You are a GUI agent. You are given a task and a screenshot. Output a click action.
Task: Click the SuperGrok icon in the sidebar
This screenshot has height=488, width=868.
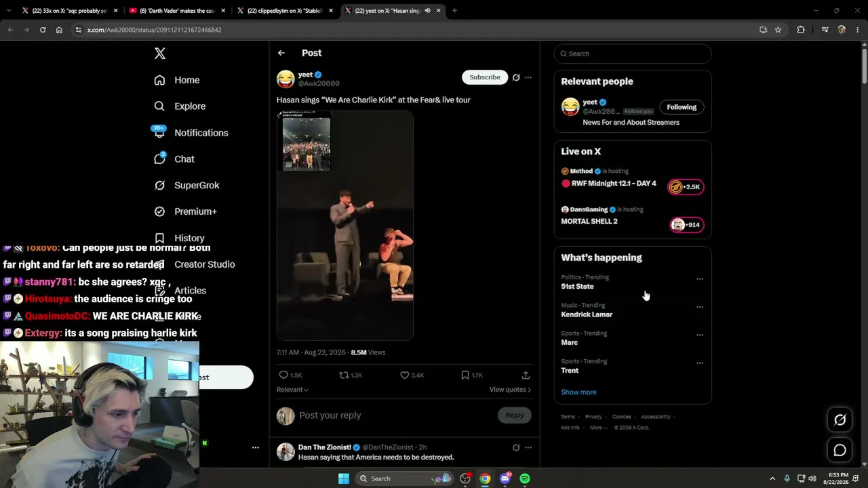[159, 185]
